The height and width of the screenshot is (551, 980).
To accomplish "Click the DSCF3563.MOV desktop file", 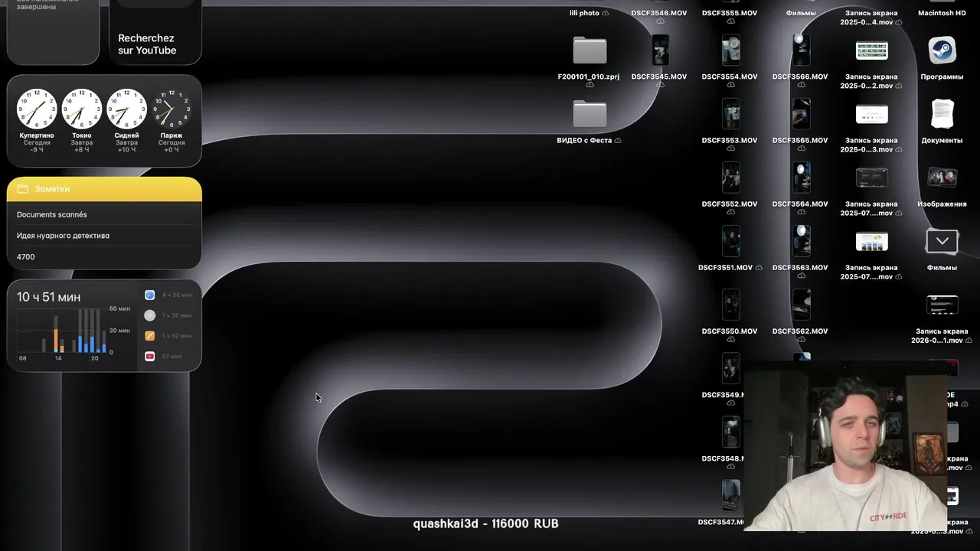I will tap(801, 242).
